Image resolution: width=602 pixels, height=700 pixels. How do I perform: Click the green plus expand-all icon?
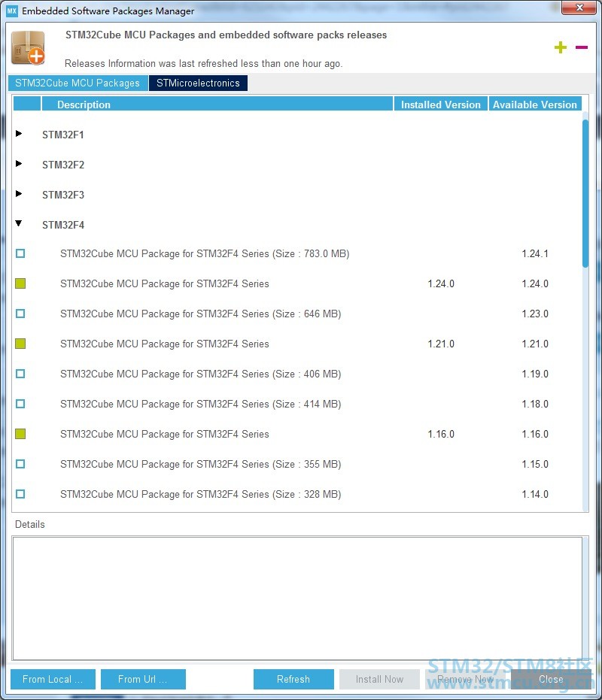pyautogui.click(x=561, y=47)
